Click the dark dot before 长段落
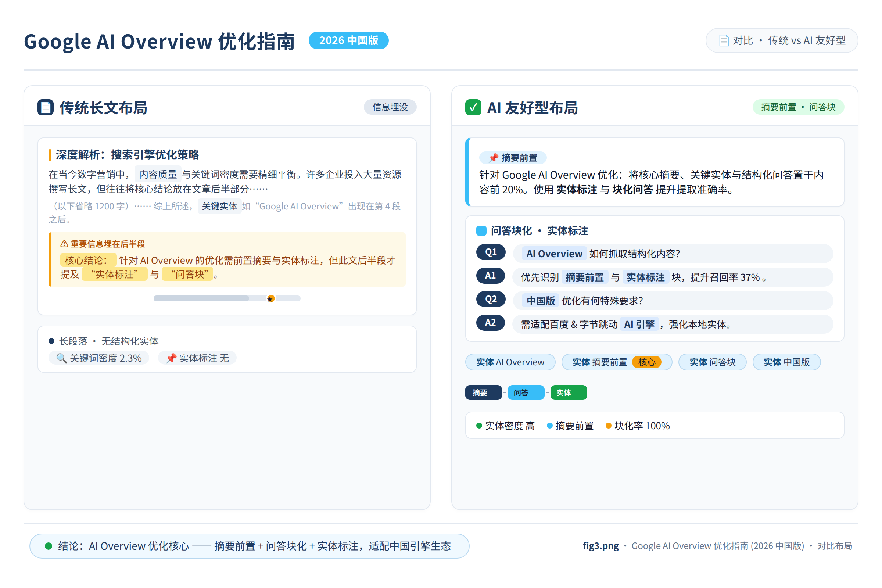Screen dimensions: 882x588 tap(52, 341)
